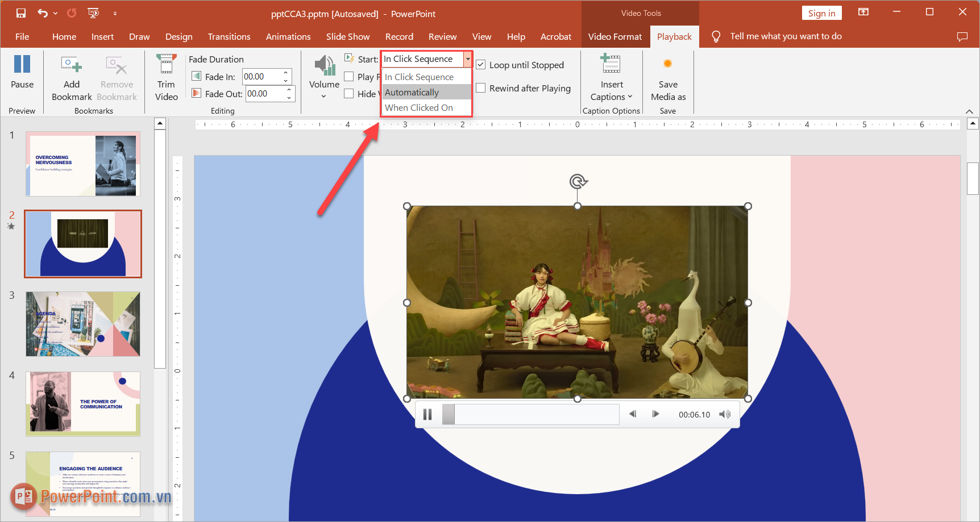The width and height of the screenshot is (980, 522).
Task: Select slide 4 Power of Communication thumbnail
Action: (x=83, y=404)
